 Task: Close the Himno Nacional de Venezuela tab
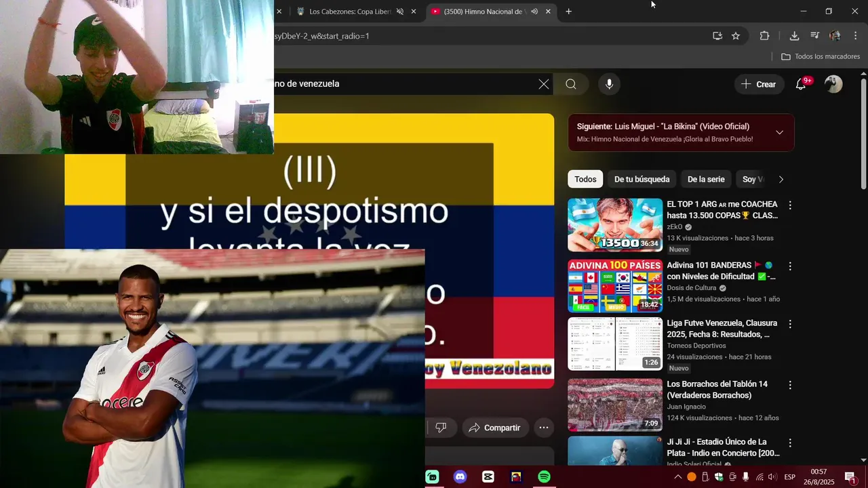(548, 12)
